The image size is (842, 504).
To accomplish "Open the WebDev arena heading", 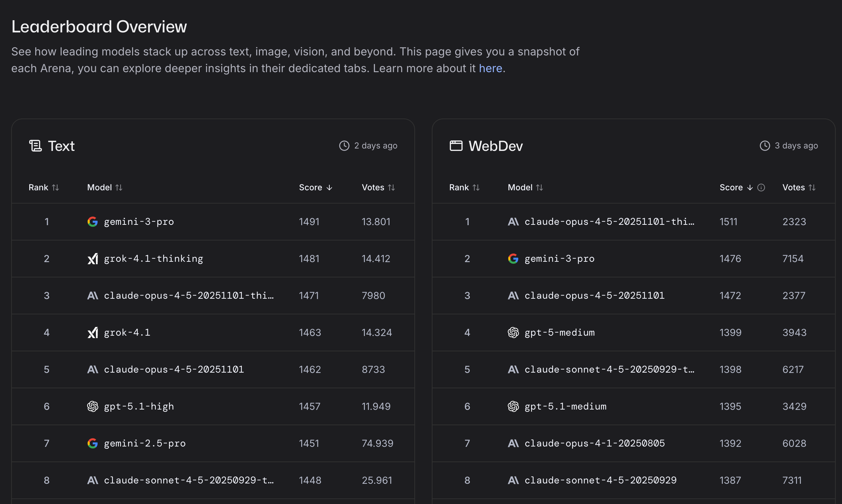I will 495,146.
